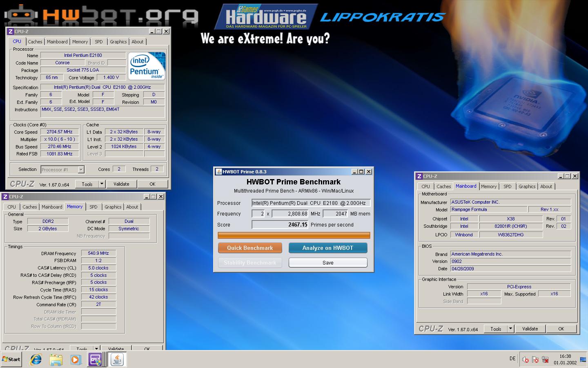The height and width of the screenshot is (368, 588).
Task: Click the Name value Intel Pentium E2180
Action: (83, 55)
